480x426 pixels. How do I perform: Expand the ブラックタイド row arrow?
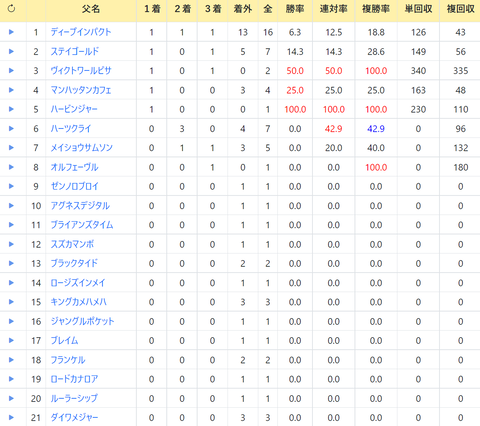[11, 263]
